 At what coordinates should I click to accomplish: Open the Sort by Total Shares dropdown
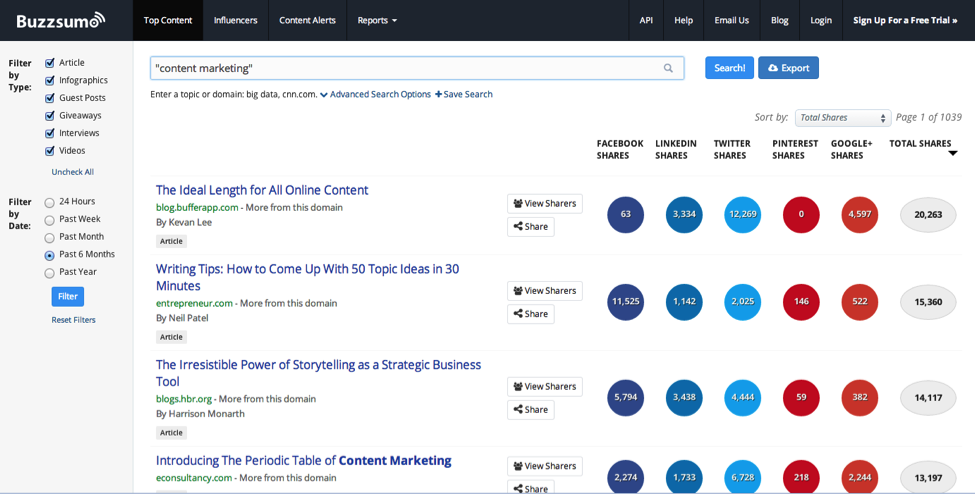click(842, 118)
